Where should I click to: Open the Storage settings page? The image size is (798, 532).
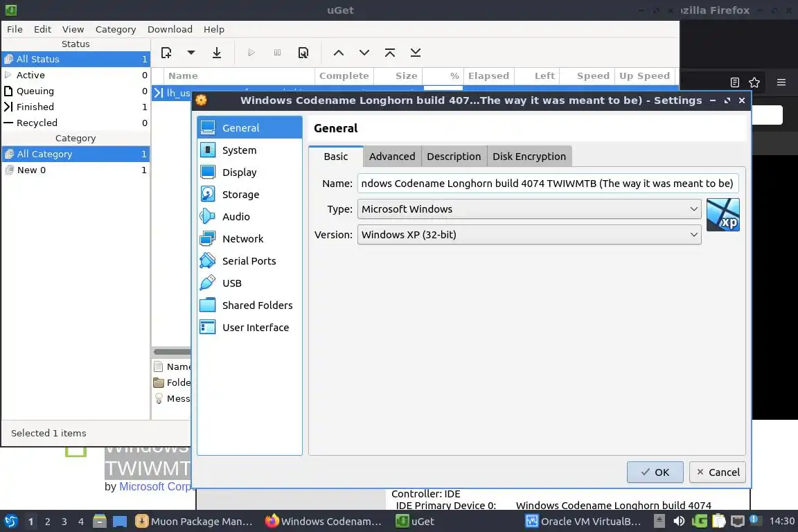[x=249, y=195]
